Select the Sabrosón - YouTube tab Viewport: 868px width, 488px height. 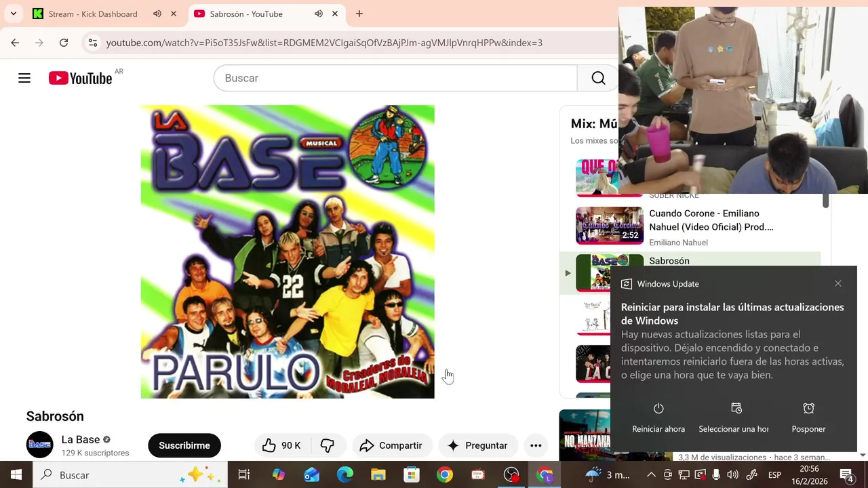click(246, 14)
